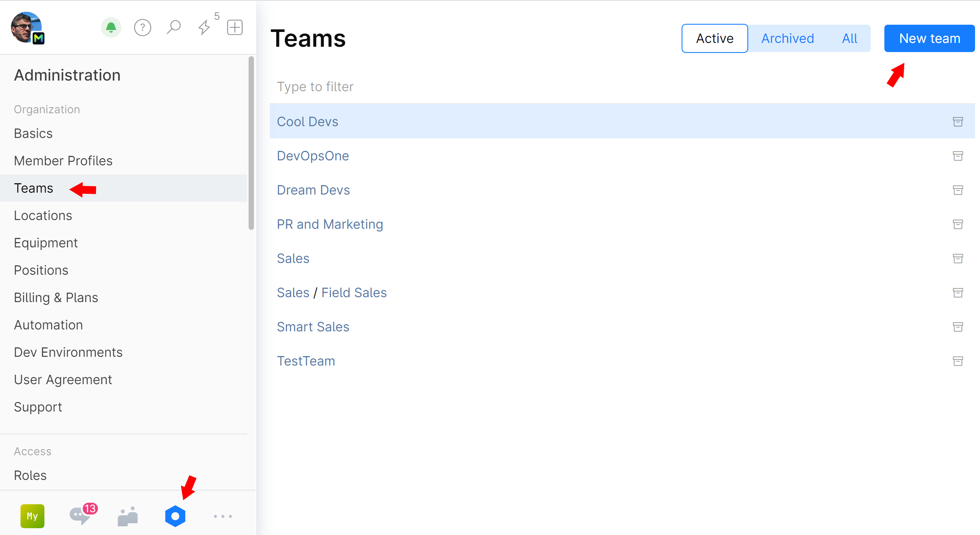This screenshot has height=535, width=980.
Task: Click the plus add-new icon
Action: point(235,27)
